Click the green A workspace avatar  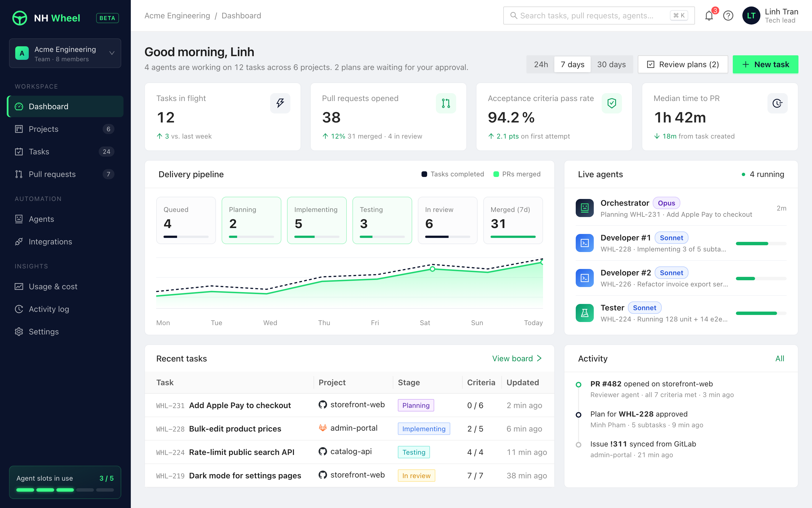tap(22, 53)
